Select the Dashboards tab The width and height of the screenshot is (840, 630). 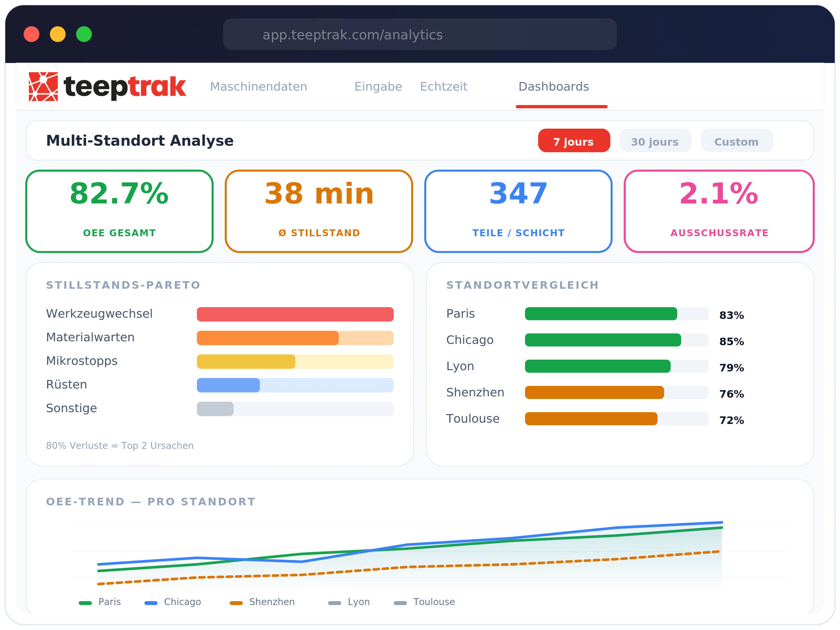(x=553, y=87)
